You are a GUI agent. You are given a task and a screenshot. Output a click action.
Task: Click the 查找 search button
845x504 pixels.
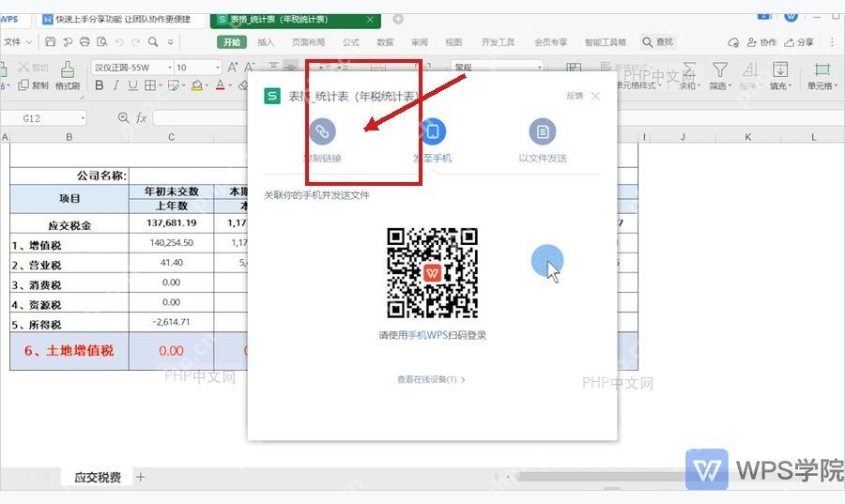click(x=658, y=41)
